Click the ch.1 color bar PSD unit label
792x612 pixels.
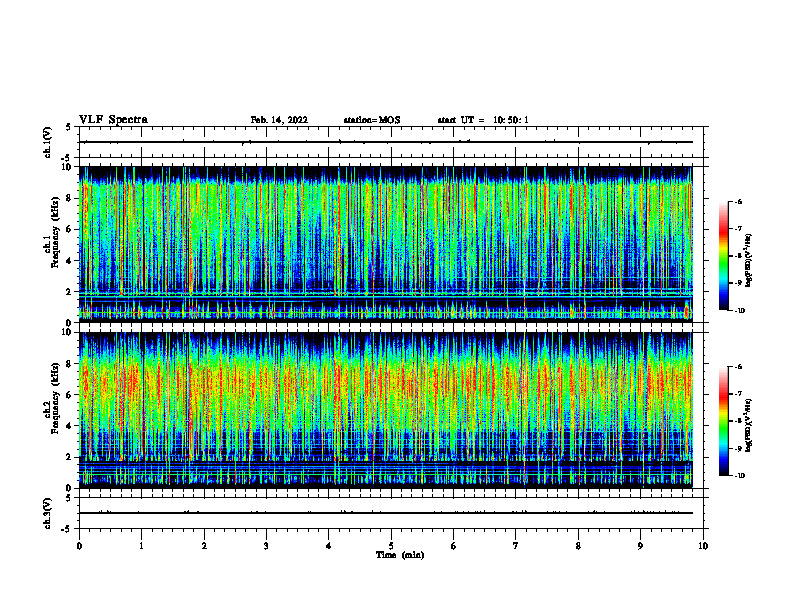pos(749,261)
